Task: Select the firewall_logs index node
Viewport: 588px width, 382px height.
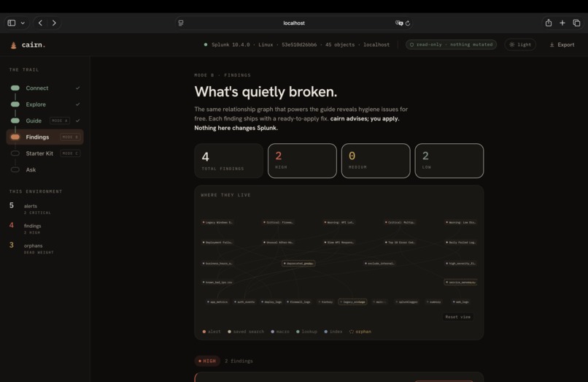Action: [299, 302]
